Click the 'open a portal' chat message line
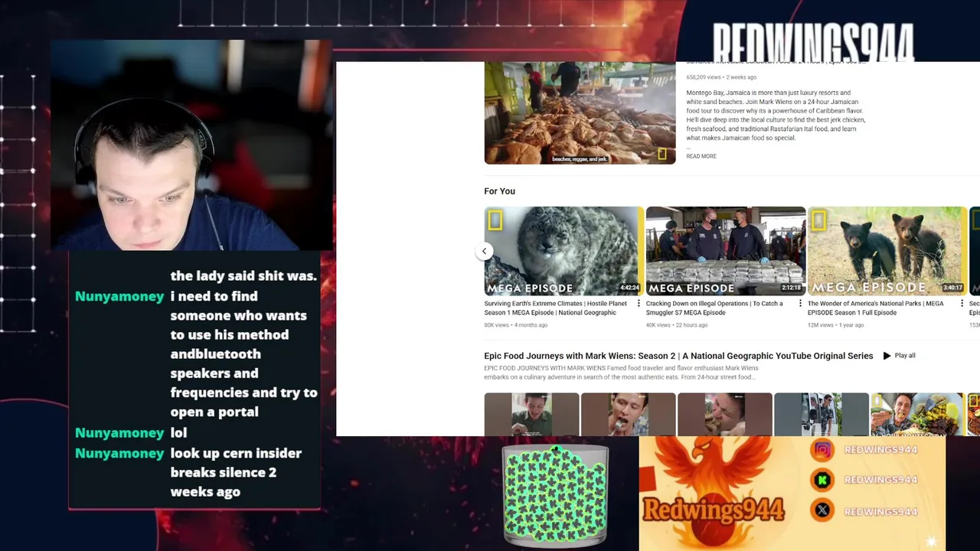 click(x=214, y=412)
